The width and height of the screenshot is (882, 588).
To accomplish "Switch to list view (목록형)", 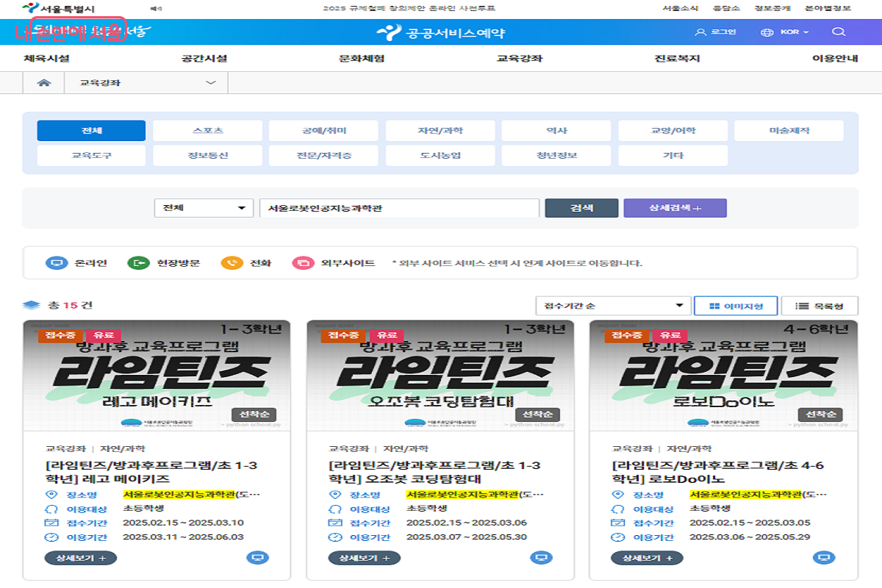I will pyautogui.click(x=819, y=306).
